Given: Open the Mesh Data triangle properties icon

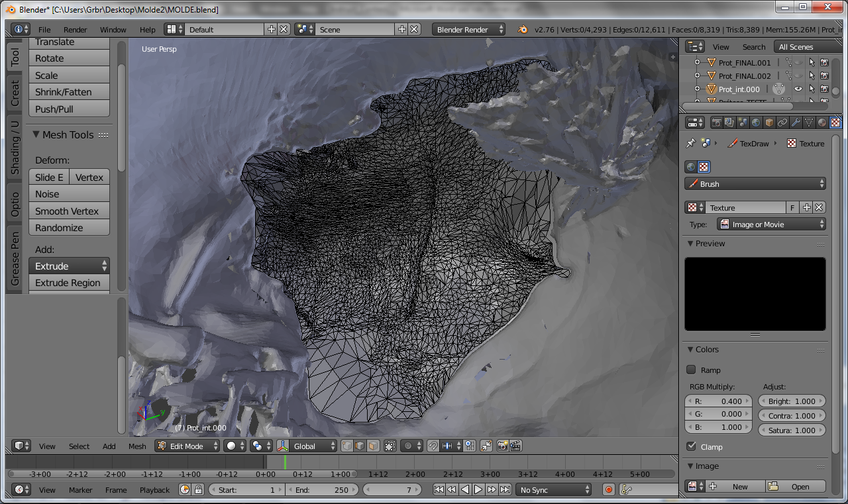Looking at the screenshot, I should [x=809, y=123].
